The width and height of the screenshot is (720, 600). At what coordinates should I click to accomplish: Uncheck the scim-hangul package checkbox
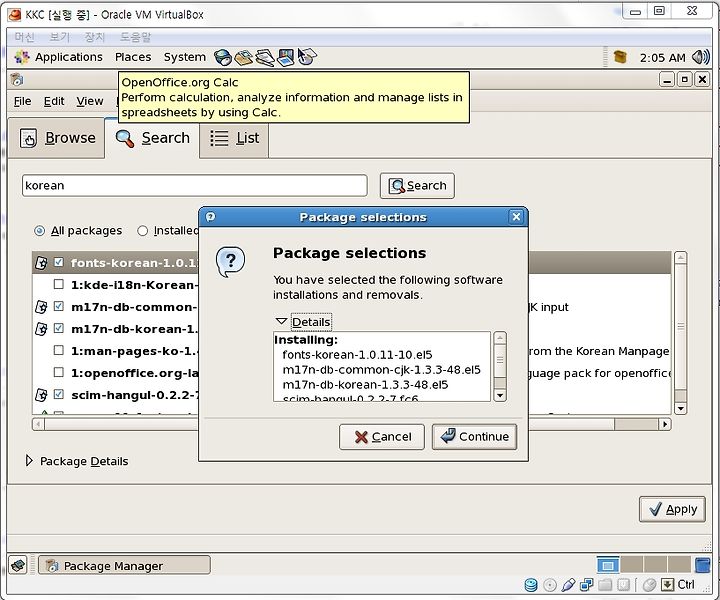pyautogui.click(x=58, y=394)
